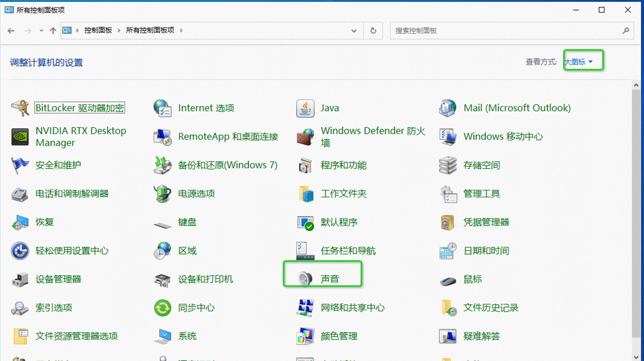Open the 电源选项 battery icon
This screenshot has width=644, height=361.
(x=162, y=194)
